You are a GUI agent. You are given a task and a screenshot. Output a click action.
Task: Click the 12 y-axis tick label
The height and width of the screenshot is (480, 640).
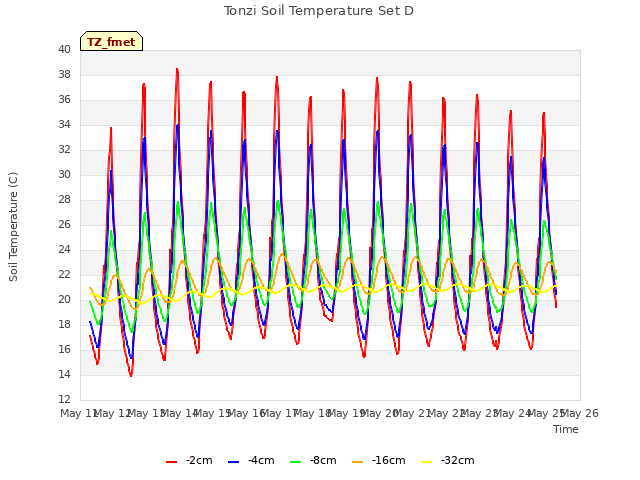(x=64, y=399)
